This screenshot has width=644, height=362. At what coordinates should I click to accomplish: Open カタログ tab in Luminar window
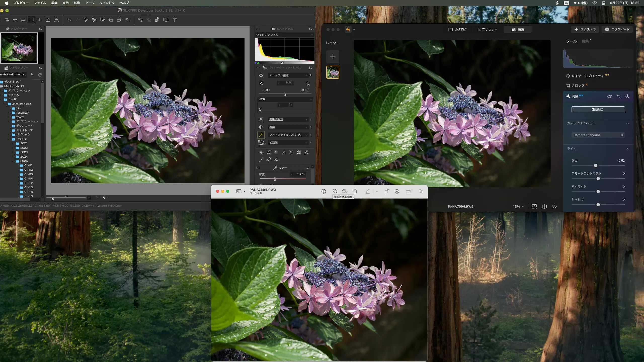tap(458, 29)
